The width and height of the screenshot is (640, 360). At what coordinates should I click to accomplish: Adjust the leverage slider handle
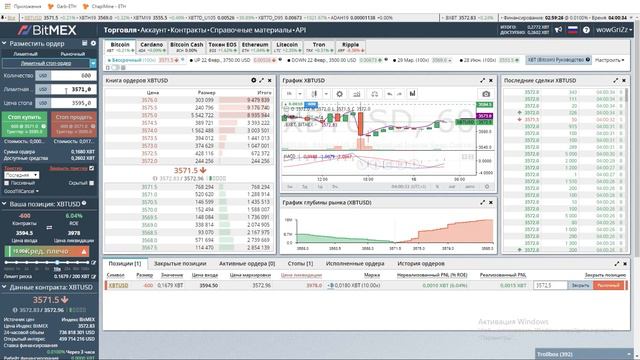tap(57, 262)
